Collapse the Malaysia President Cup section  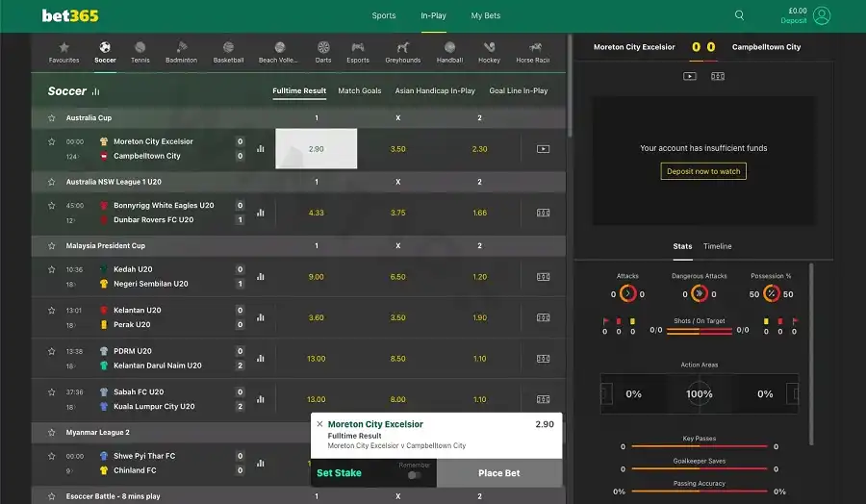pyautogui.click(x=106, y=246)
